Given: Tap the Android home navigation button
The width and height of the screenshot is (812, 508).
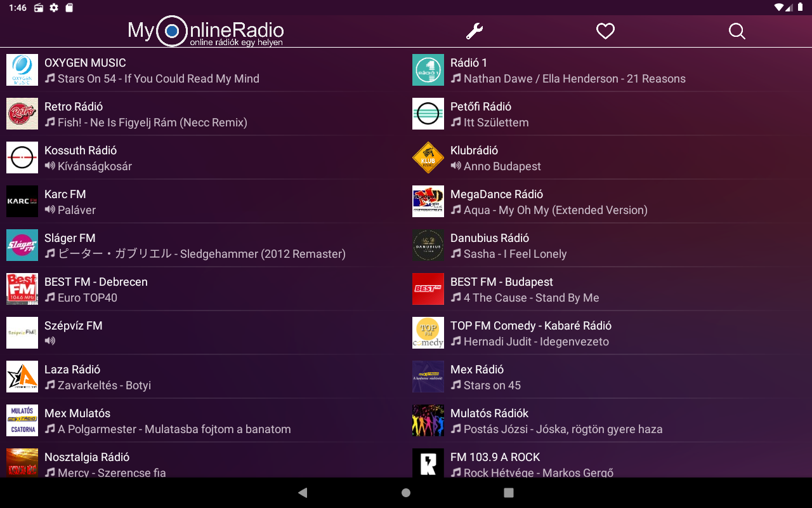Looking at the screenshot, I should (x=406, y=493).
